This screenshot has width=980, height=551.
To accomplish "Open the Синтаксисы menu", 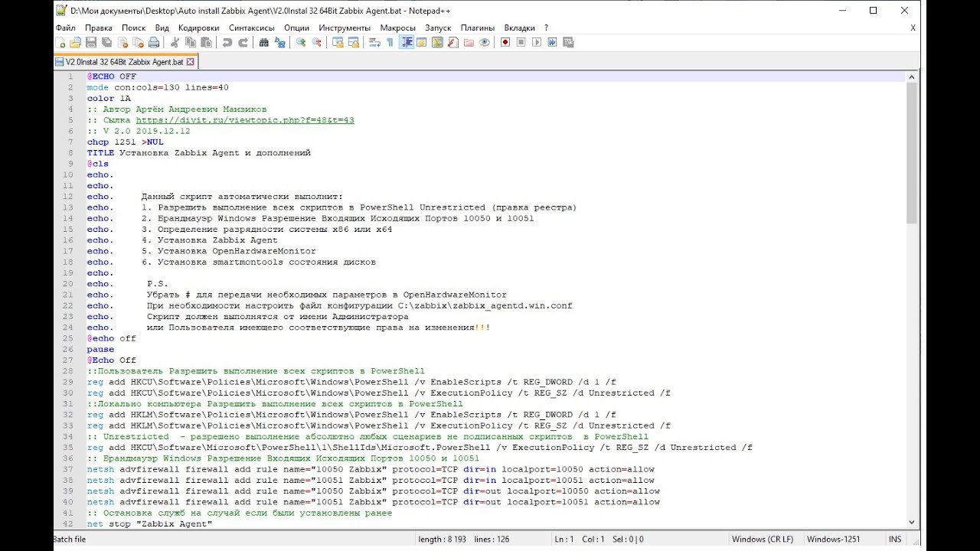I will click(x=252, y=28).
